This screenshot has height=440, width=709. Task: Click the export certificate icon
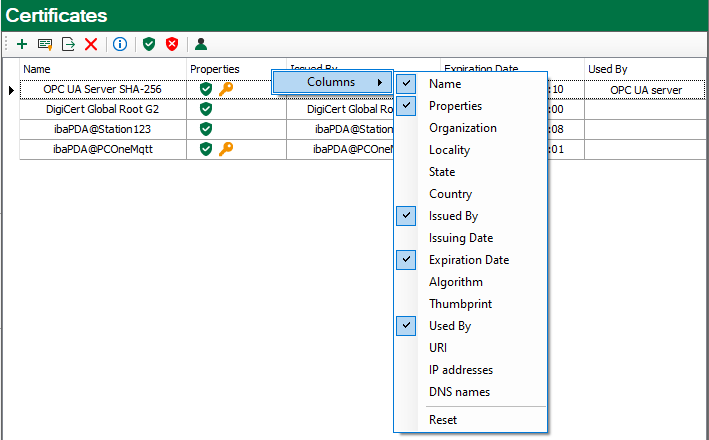point(68,44)
